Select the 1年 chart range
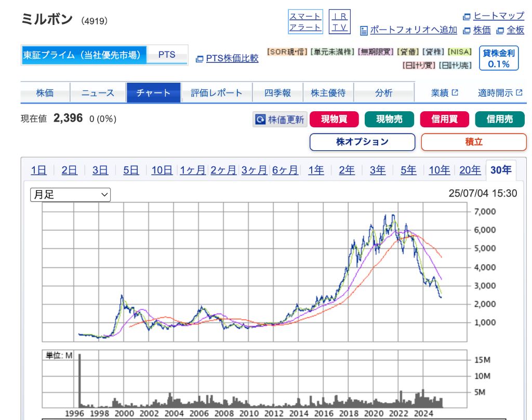The height and width of the screenshot is (420, 532). [316, 170]
